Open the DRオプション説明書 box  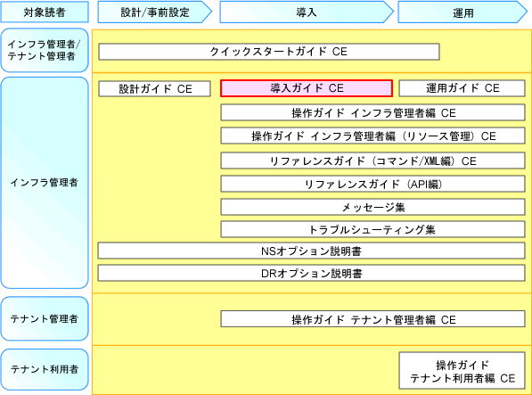[x=312, y=273]
